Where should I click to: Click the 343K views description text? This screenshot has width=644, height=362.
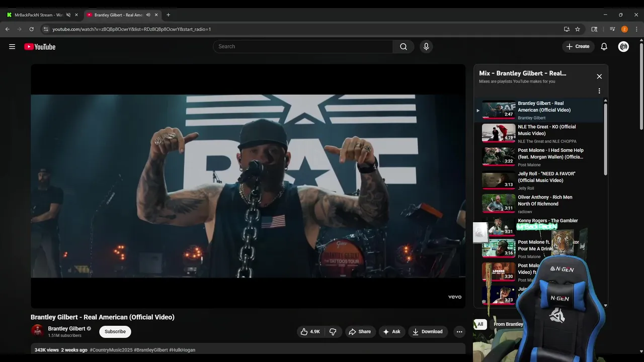tap(47, 350)
